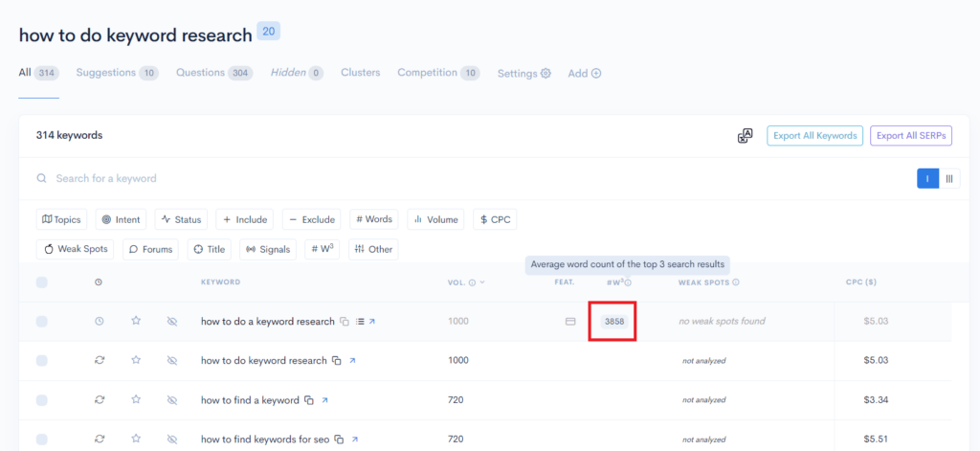Image resolution: width=980 pixels, height=451 pixels.
Task: Refresh the 'how to find a keyword' row
Action: tap(99, 399)
